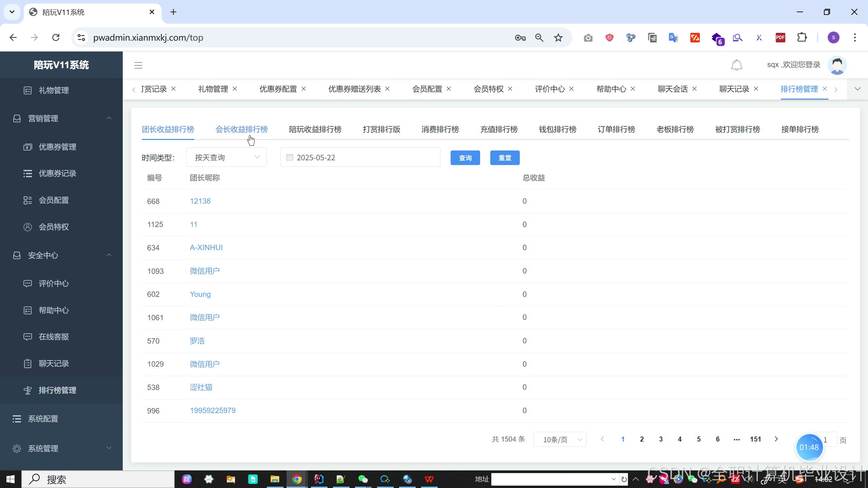Open the 优惠券赠送列表 open tab
868x488 pixels.
coord(354,89)
